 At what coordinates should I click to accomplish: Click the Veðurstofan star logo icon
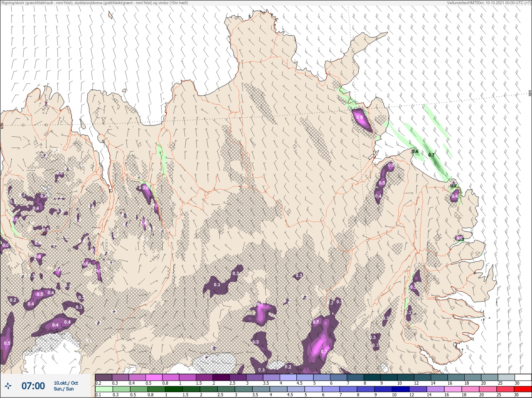[8, 386]
